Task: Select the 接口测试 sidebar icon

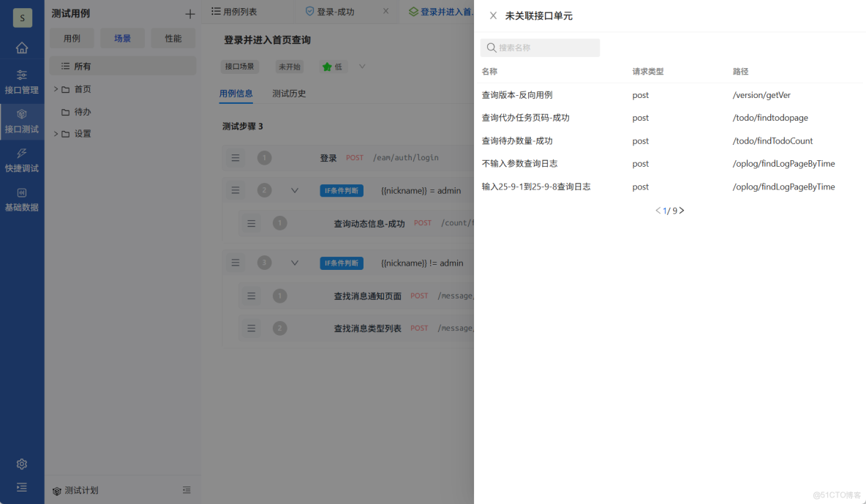Action: (x=22, y=119)
